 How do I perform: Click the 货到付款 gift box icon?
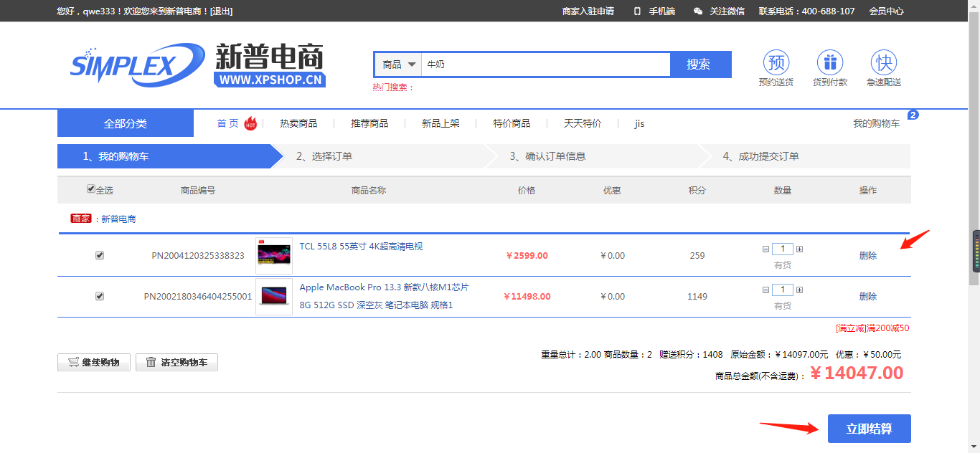pos(830,63)
